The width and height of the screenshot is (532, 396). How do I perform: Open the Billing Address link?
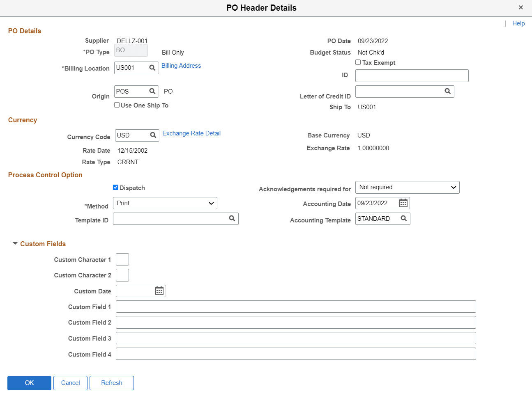tap(181, 65)
